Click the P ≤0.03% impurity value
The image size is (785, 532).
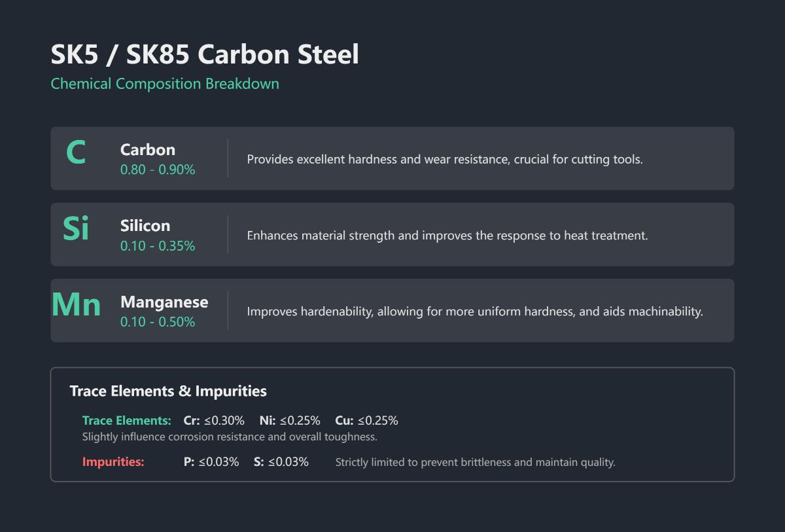click(211, 462)
